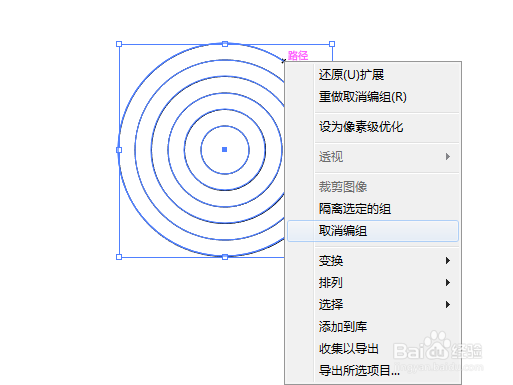Open the 透视 submenu entry
Viewport: 513px width, 385px height.
pos(373,156)
